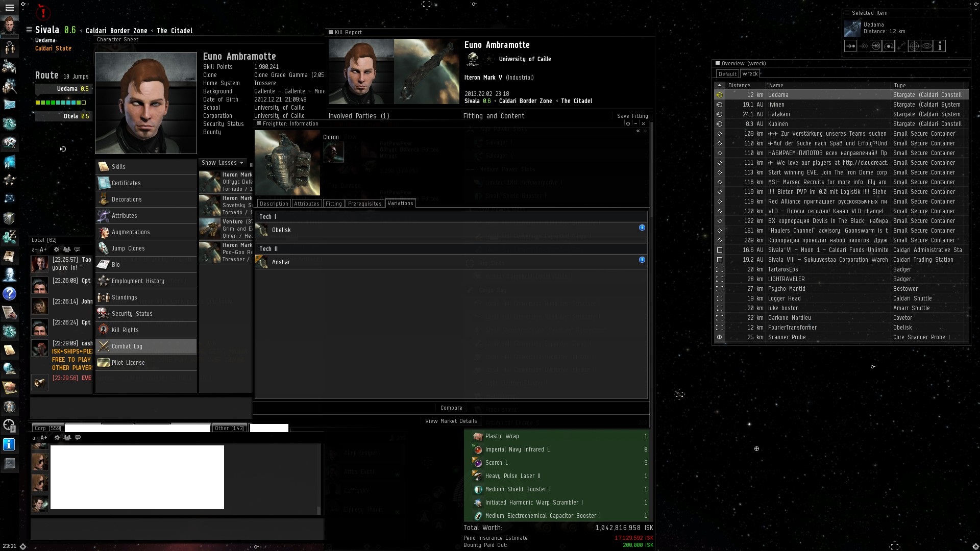Click the Save Fitting link
The width and height of the screenshot is (980, 551).
pyautogui.click(x=632, y=116)
